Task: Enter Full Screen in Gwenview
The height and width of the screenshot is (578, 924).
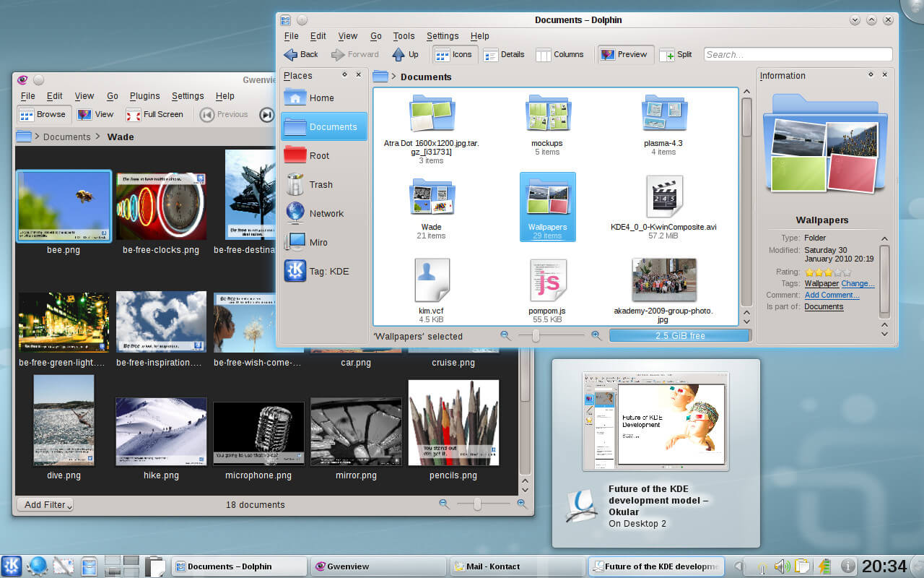Action: click(154, 114)
